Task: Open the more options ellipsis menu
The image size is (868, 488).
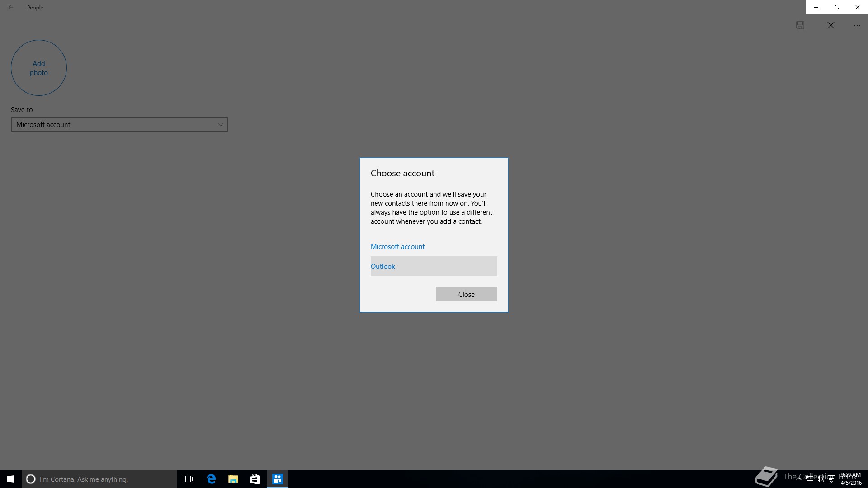Action: (857, 26)
